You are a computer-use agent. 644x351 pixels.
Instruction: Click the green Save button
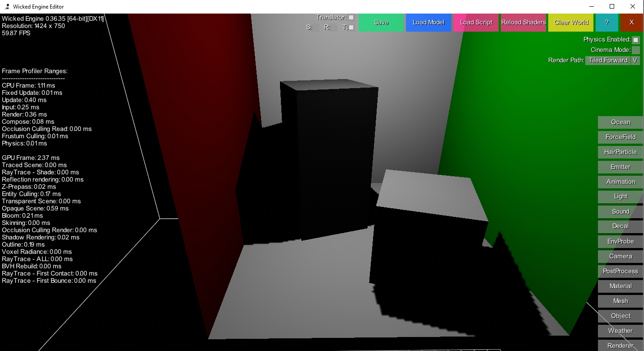381,22
